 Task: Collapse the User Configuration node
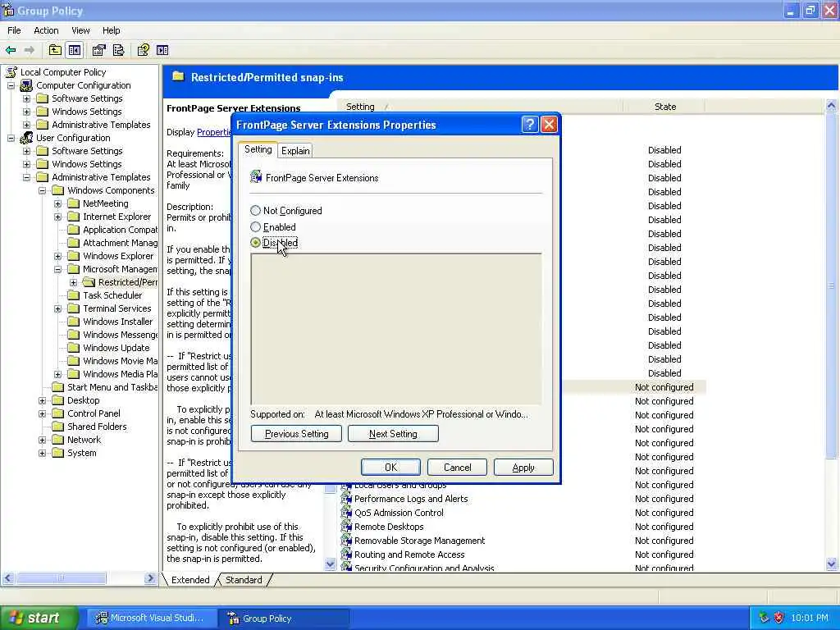pyautogui.click(x=11, y=138)
